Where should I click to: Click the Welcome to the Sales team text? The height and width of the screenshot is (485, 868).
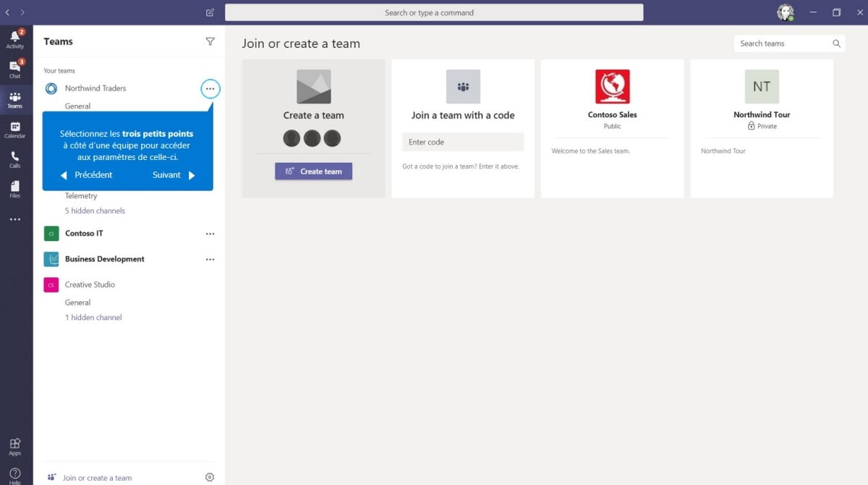(591, 151)
